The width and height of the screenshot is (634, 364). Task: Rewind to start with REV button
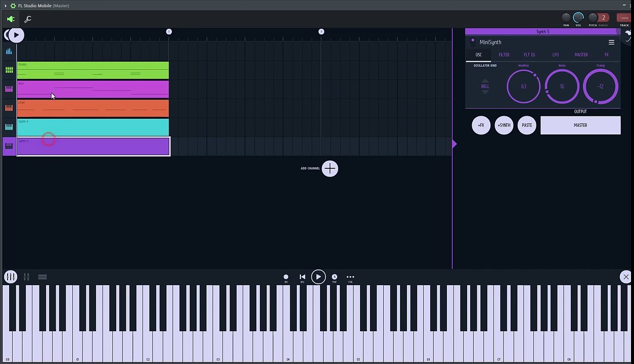pyautogui.click(x=302, y=278)
